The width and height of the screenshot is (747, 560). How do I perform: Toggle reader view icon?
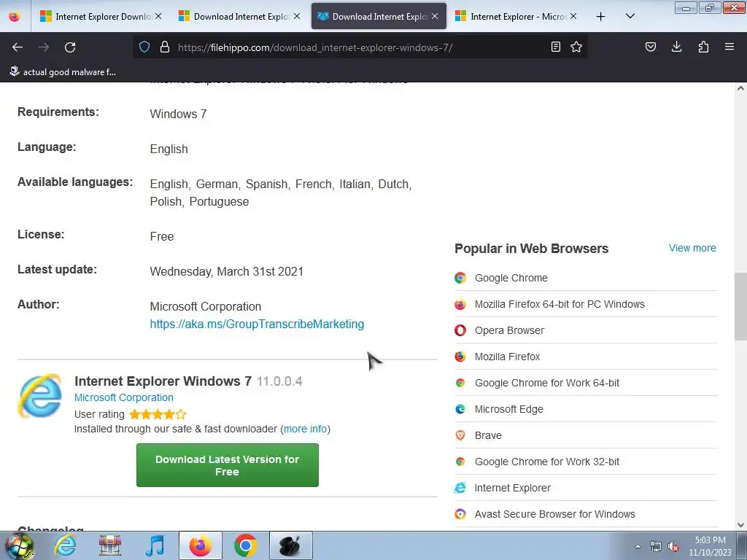555,47
